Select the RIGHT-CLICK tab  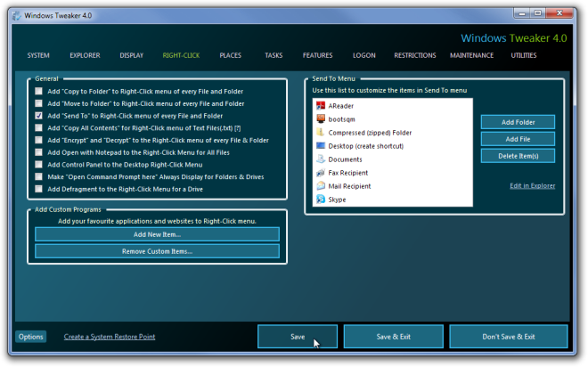pos(181,55)
